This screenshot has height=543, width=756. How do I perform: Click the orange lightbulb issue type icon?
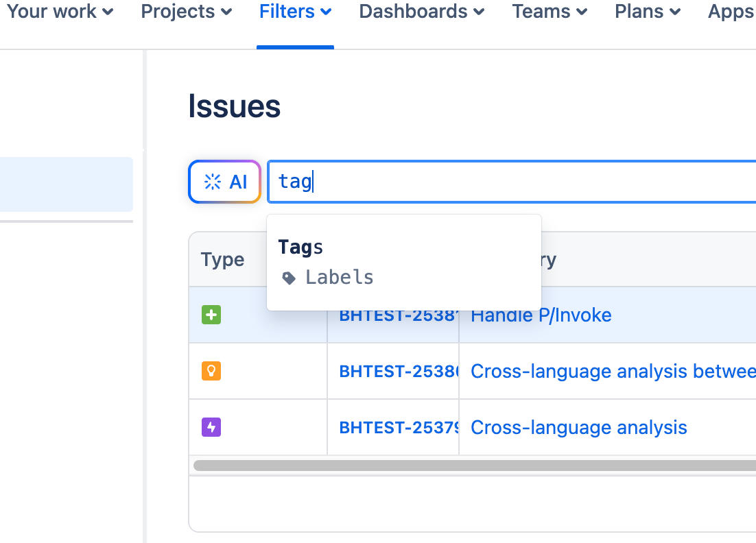[211, 372]
